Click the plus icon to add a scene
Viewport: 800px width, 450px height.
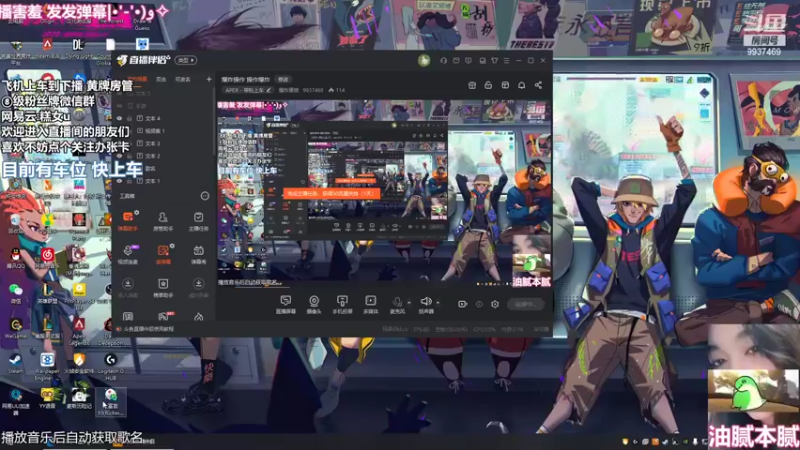coord(209,79)
